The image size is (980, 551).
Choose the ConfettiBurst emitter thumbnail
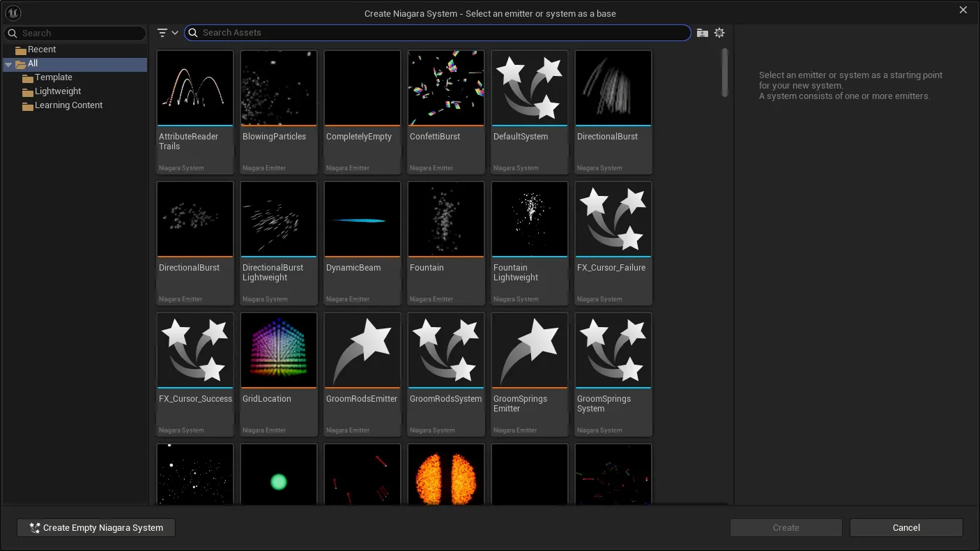point(446,88)
